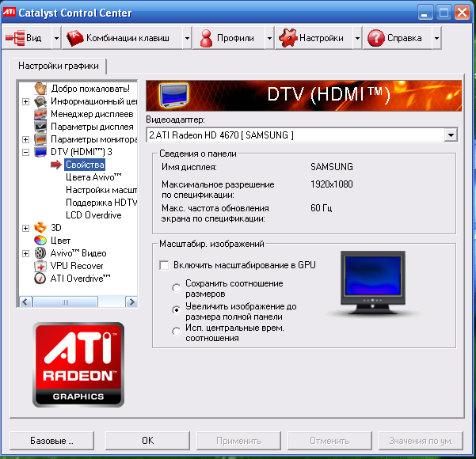Click the Справка question mark icon
This screenshot has height=459, width=476.
click(x=376, y=38)
